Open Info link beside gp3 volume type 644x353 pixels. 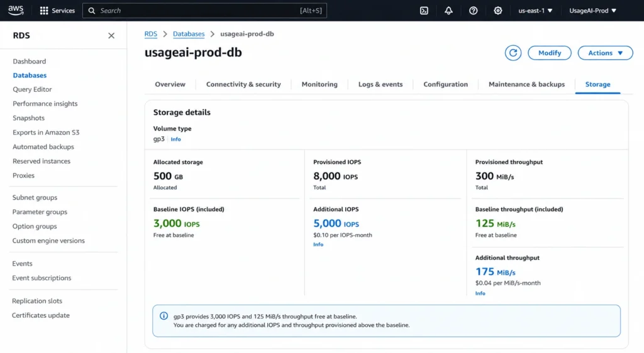176,139
